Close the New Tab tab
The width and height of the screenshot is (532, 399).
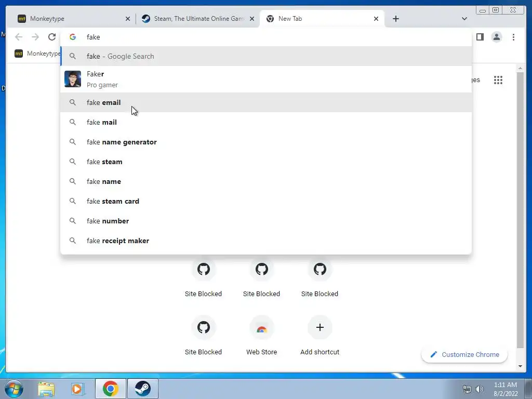pos(376,19)
